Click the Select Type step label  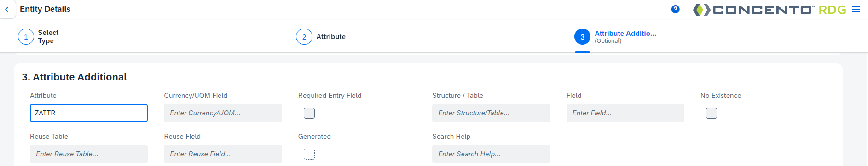48,37
